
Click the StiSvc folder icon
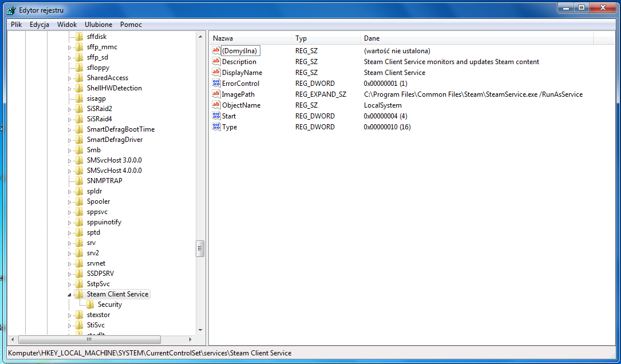click(79, 325)
